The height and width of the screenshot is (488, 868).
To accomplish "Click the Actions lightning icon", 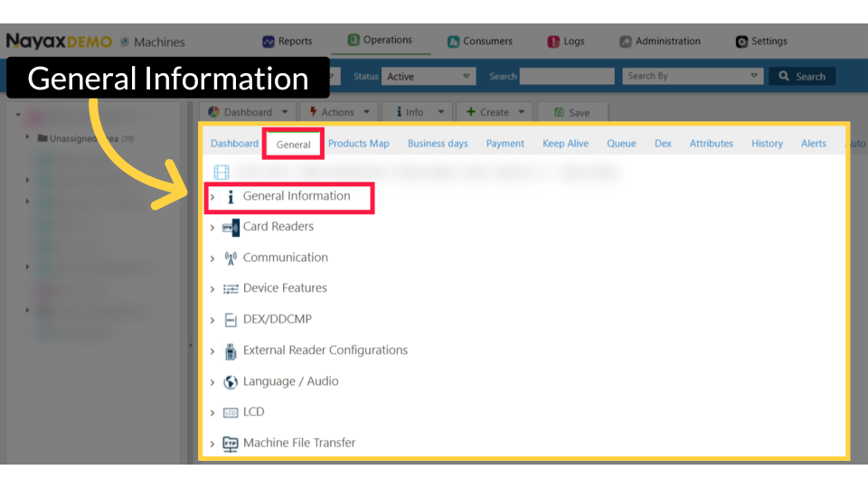I will [x=314, y=112].
